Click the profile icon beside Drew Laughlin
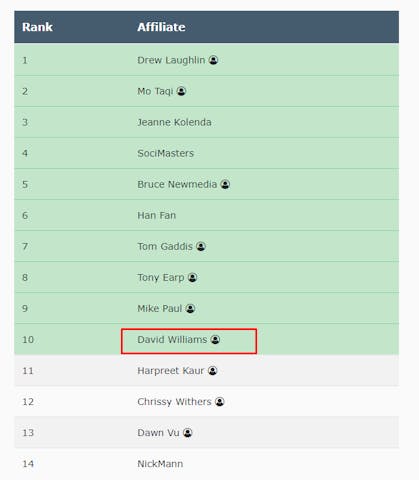The image size is (419, 480). click(x=213, y=60)
